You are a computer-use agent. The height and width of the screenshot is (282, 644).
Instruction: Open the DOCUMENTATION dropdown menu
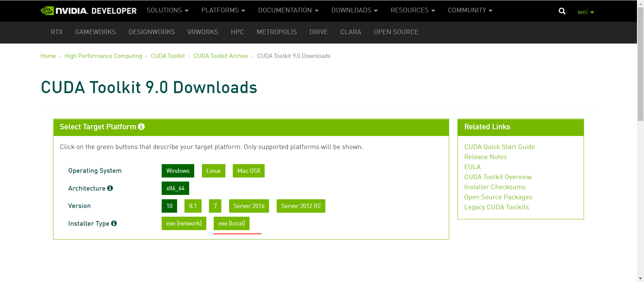(288, 10)
